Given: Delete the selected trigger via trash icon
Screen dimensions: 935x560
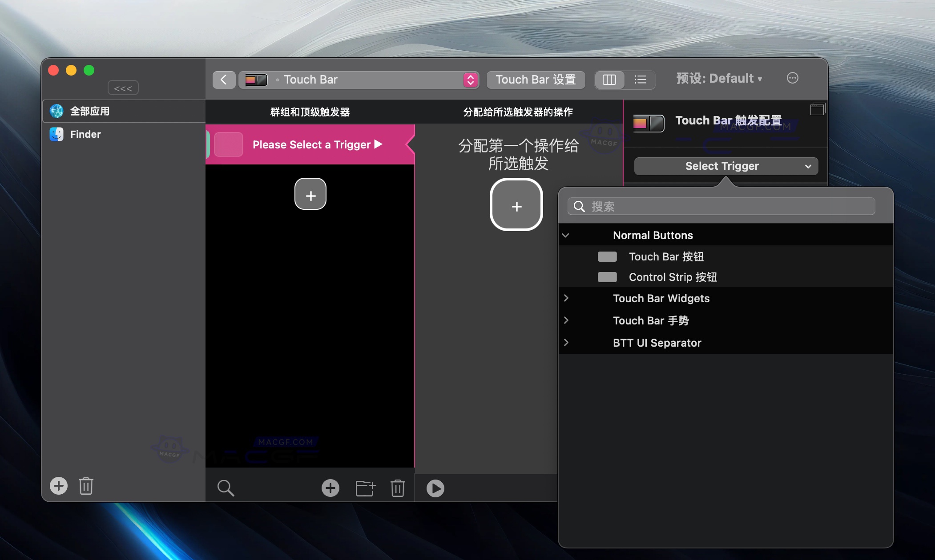Looking at the screenshot, I should click(x=397, y=488).
